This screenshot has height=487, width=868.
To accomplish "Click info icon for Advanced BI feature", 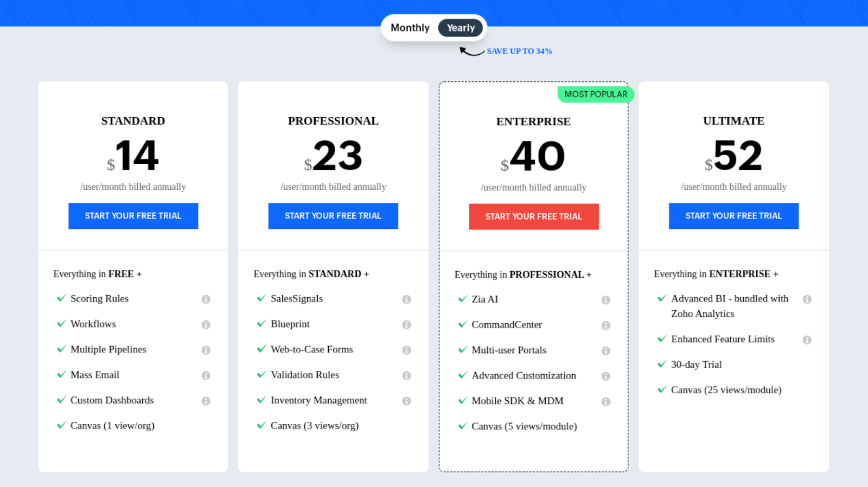I will (807, 299).
